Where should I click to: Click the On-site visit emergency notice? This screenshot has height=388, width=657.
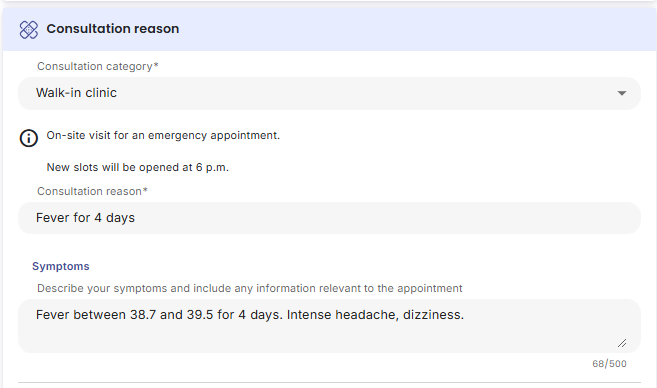click(x=163, y=135)
